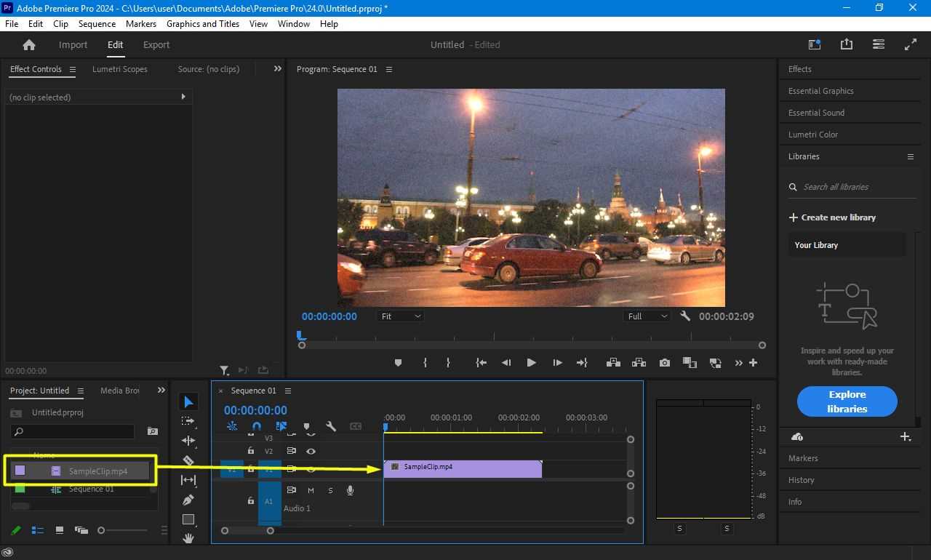Toggle track lock on A1

[251, 500]
